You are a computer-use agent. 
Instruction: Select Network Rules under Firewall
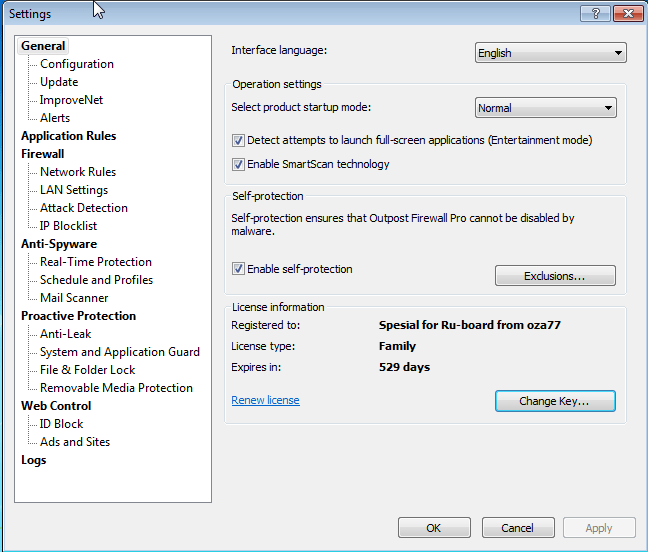coord(78,172)
